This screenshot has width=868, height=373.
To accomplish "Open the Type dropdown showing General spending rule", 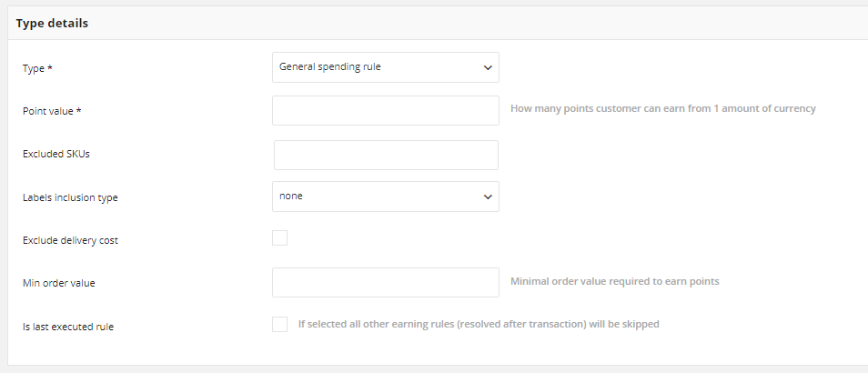I will [385, 67].
